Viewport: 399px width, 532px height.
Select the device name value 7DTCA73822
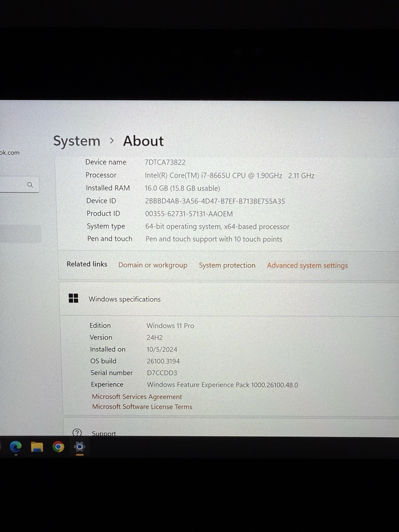point(165,162)
